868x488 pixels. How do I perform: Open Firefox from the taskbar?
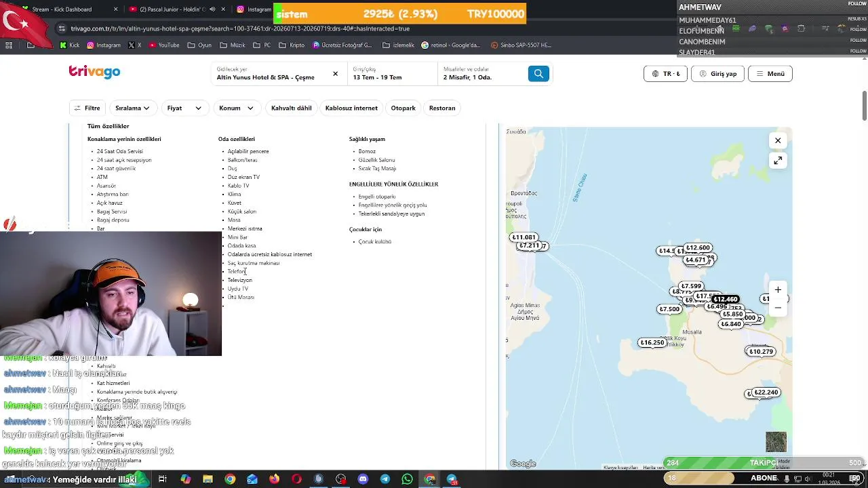click(x=274, y=479)
